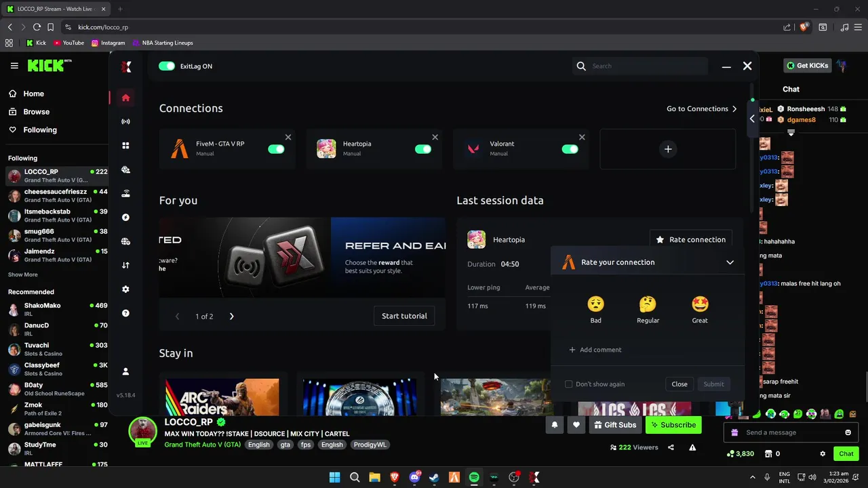Select Browse in Kick sidebar
Screen dimensions: 868x488
(29, 112)
